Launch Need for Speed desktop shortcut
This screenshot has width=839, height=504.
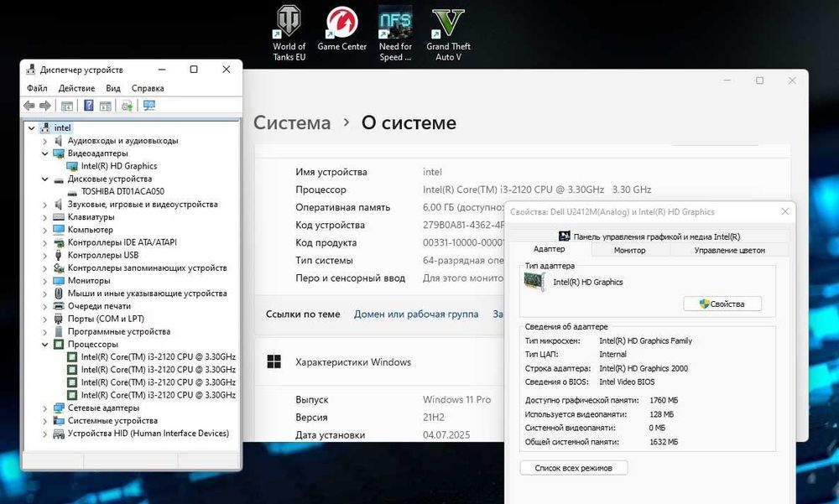[395, 33]
